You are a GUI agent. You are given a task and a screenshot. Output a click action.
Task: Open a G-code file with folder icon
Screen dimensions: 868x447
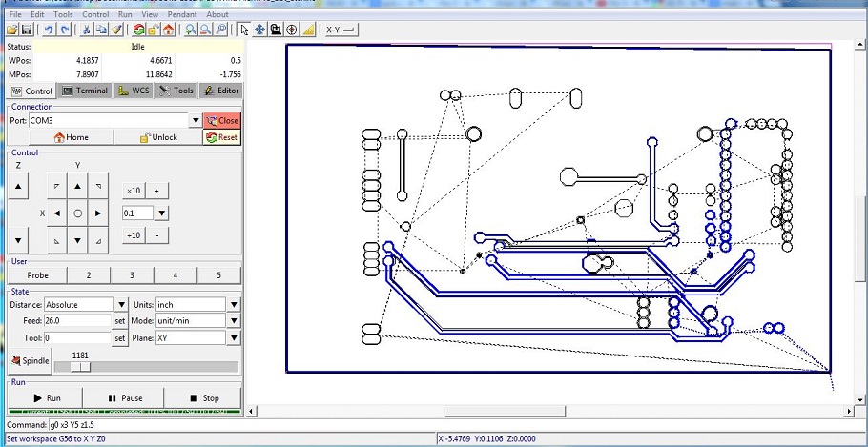pyautogui.click(x=11, y=30)
